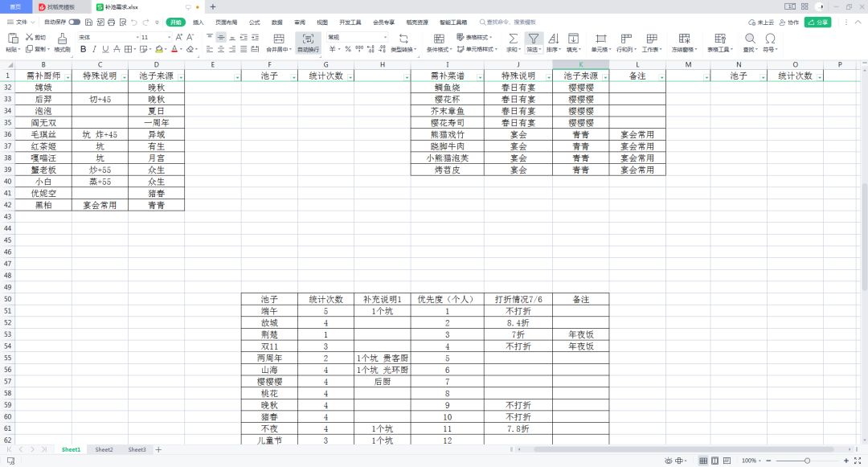Toggle the auto-save (自动保存) switch
868x467 pixels.
74,23
